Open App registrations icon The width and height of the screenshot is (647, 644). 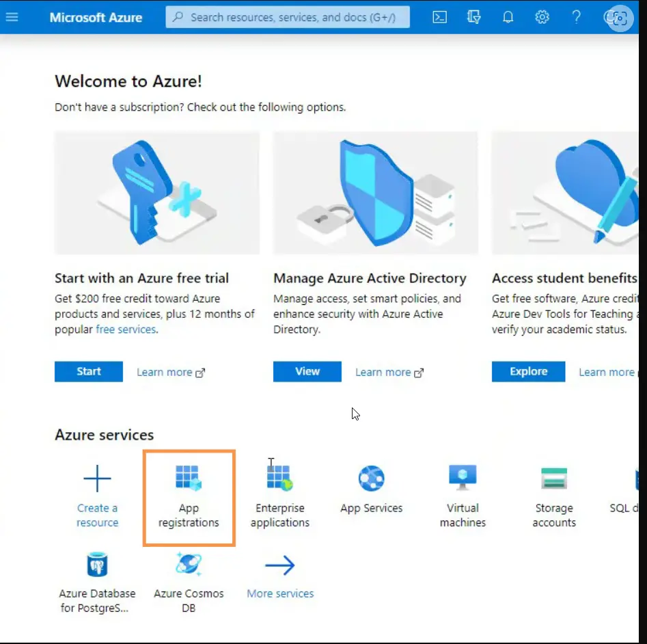189,478
